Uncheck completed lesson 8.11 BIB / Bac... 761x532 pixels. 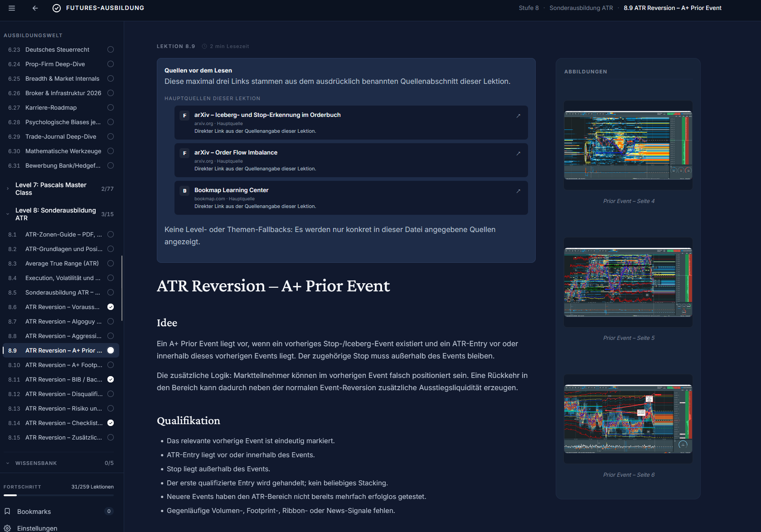click(111, 379)
